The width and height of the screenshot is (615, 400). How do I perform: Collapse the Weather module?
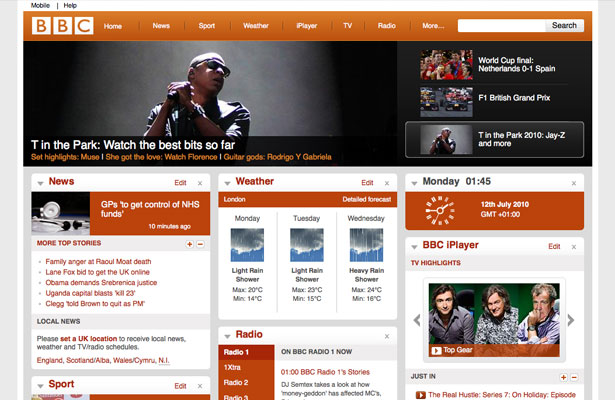(x=227, y=183)
